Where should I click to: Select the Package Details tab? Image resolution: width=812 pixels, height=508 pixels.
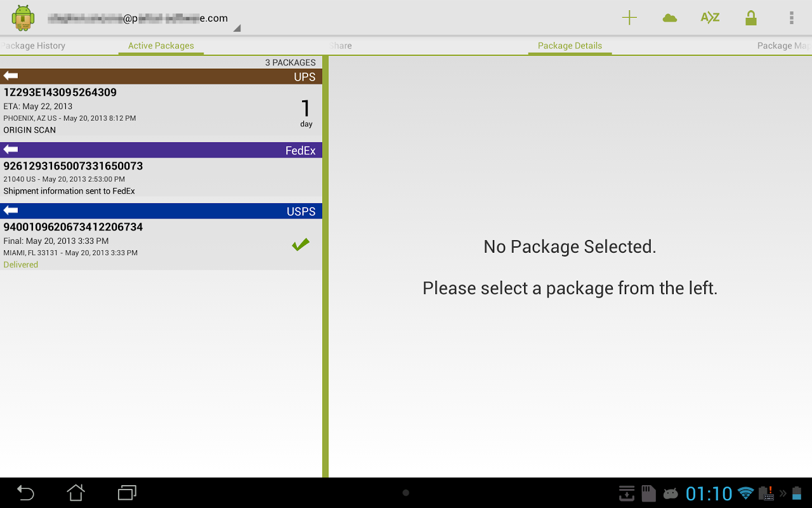570,46
